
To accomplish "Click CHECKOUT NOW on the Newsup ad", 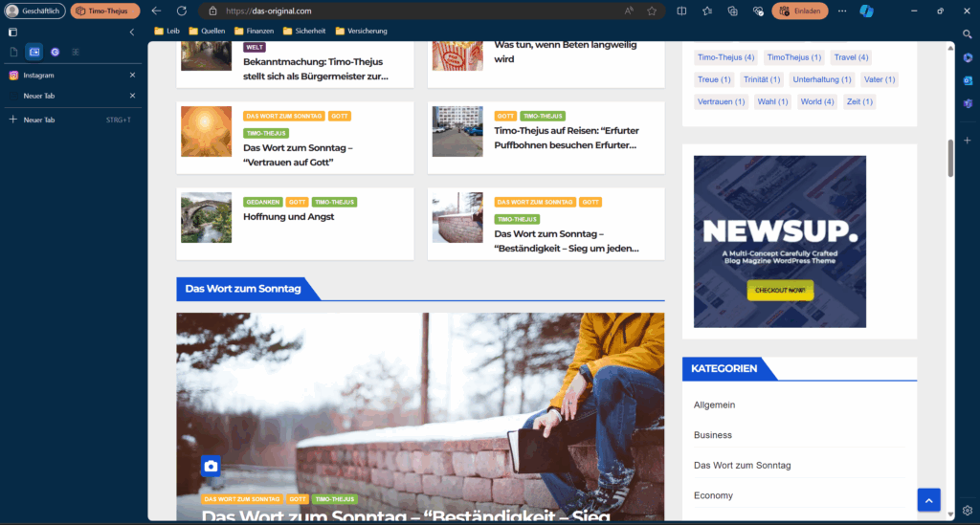I will [x=780, y=291].
